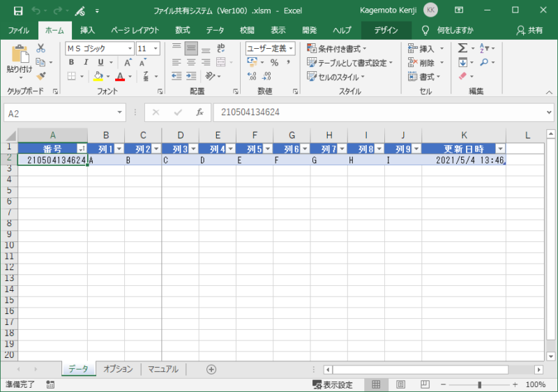
Task: Click the Decrease Decimal icon
Action: click(x=266, y=76)
